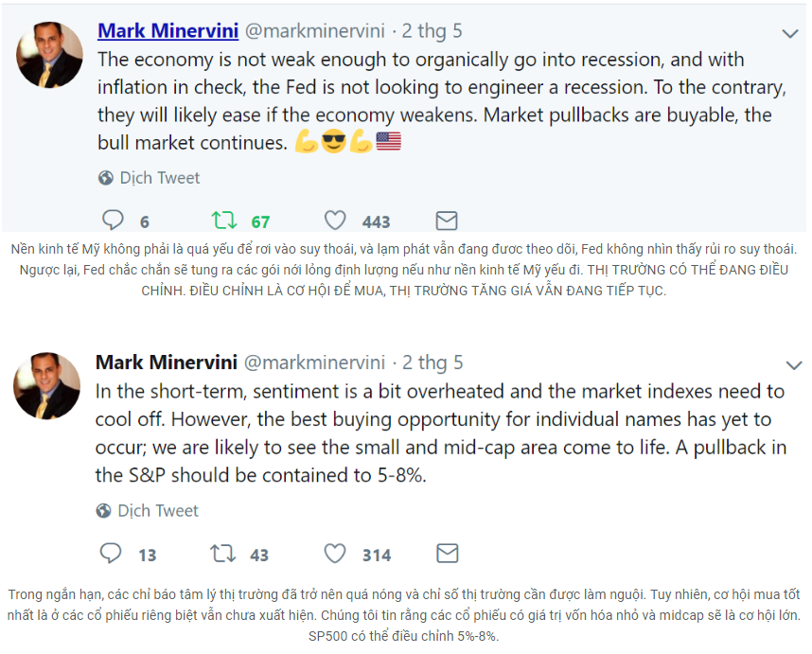The height and width of the screenshot is (654, 812).
Task: Open first tweet's profile avatar
Action: coord(49,54)
